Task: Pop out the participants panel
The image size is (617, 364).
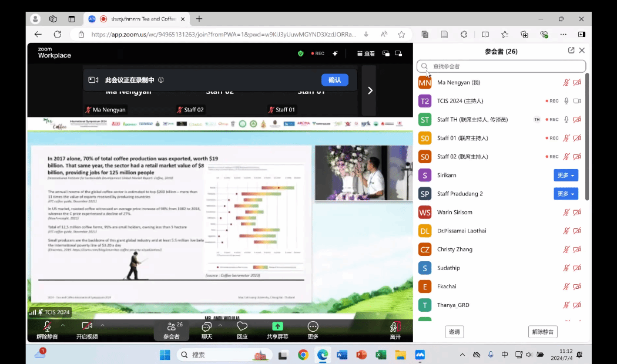Action: tap(571, 50)
